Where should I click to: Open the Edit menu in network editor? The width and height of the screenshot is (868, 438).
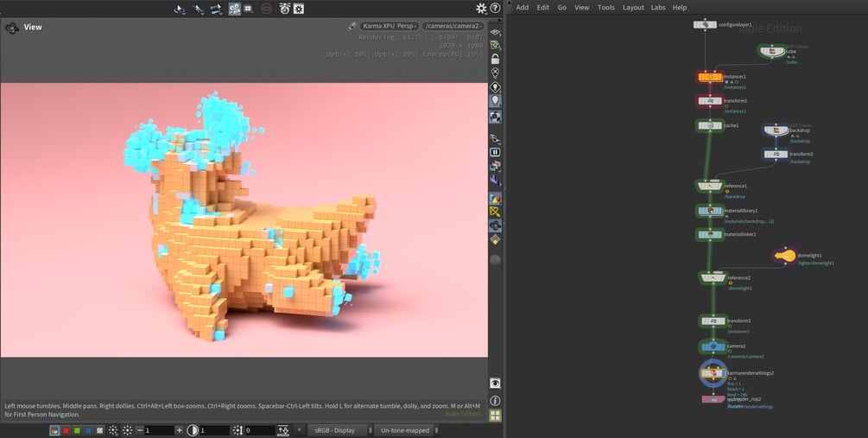click(x=543, y=8)
